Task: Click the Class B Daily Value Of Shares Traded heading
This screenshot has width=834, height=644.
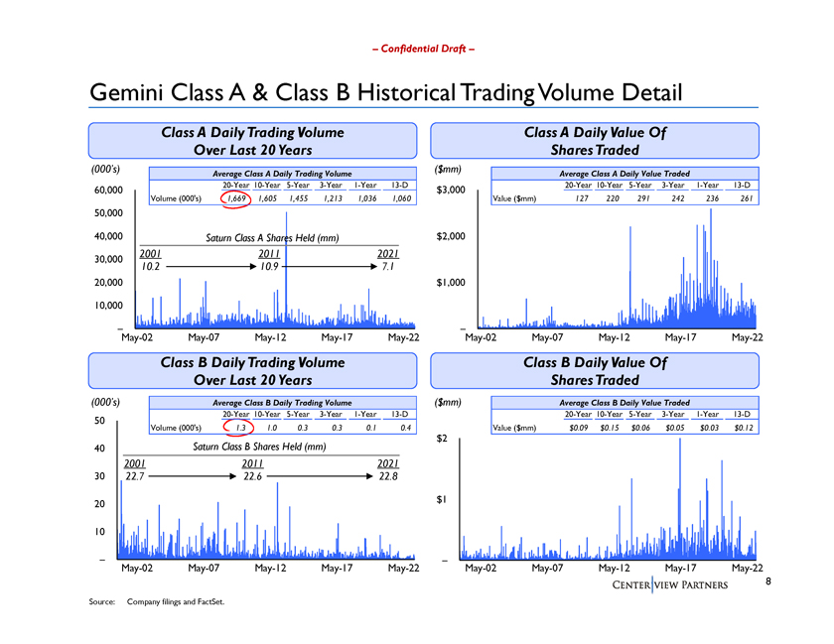Action: coord(595,371)
